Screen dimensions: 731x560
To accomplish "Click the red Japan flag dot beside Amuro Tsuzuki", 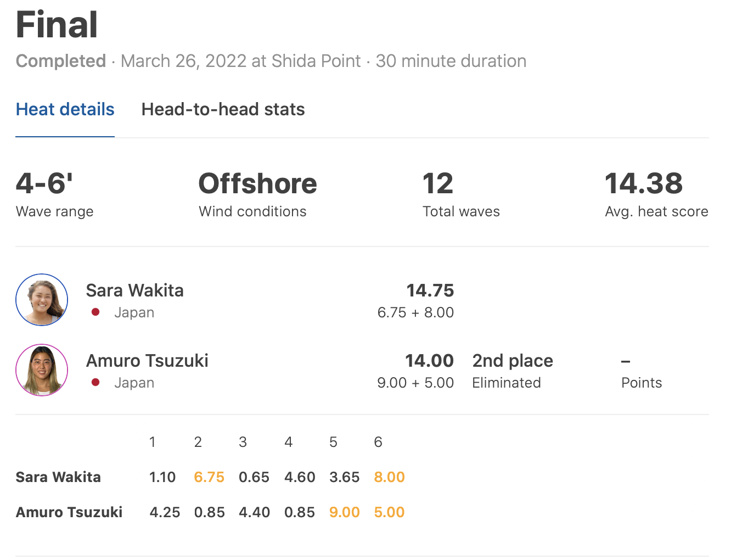I will click(x=95, y=383).
